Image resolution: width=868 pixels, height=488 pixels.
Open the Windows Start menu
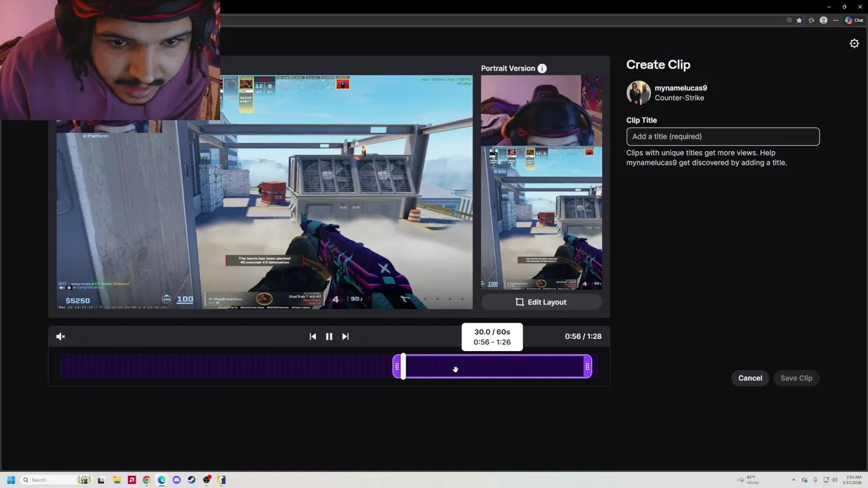tap(11, 480)
